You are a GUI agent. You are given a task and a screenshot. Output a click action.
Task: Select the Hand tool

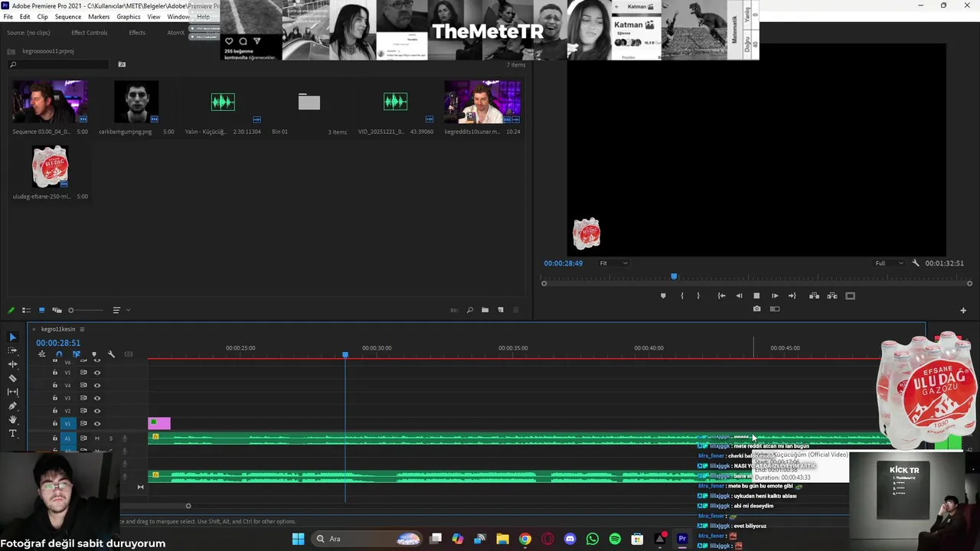click(x=12, y=419)
